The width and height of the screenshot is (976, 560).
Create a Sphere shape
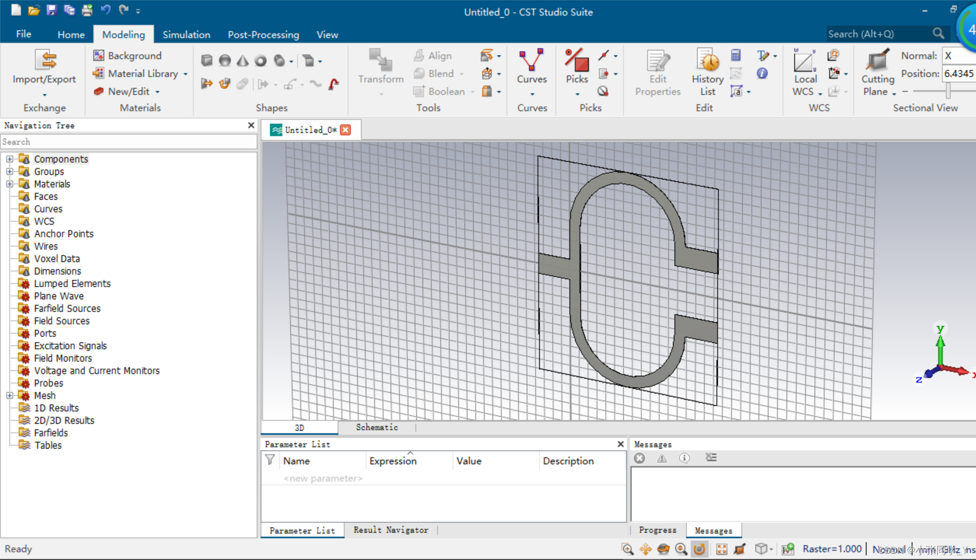pos(225,61)
